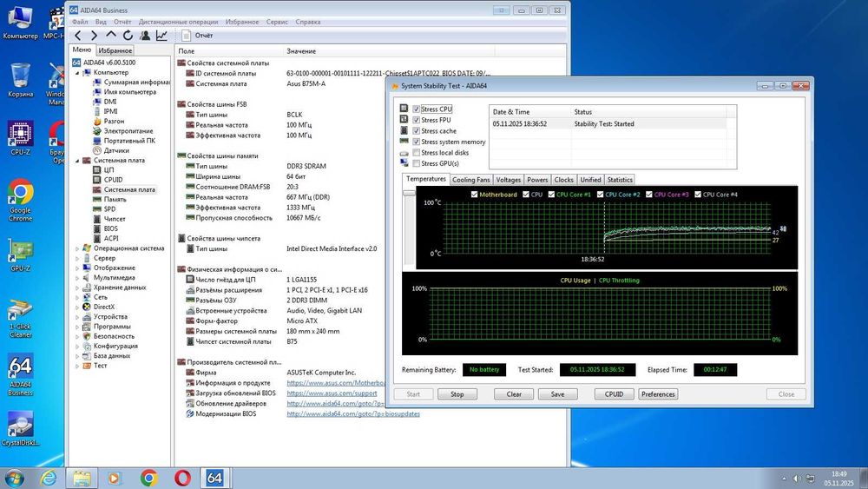Screen dimensions: 868x489
Task: Enable the Stress local disks checkbox
Action: click(417, 152)
